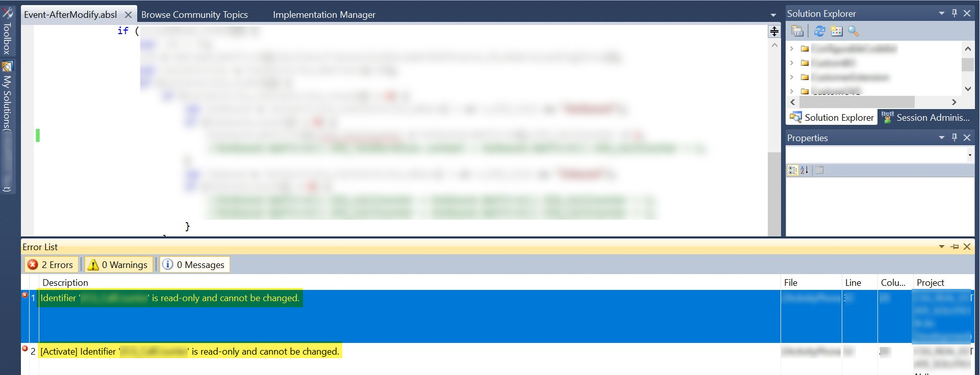The height and width of the screenshot is (375, 980).
Task: Select the Event-AfterModify.absl tab
Action: pyautogui.click(x=70, y=15)
